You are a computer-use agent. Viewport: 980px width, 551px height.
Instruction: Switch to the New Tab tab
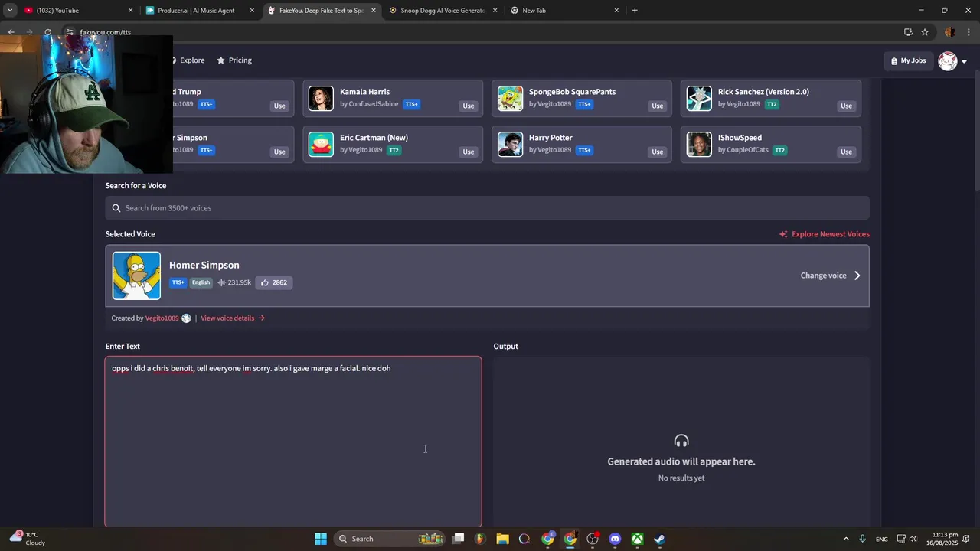[x=564, y=11]
